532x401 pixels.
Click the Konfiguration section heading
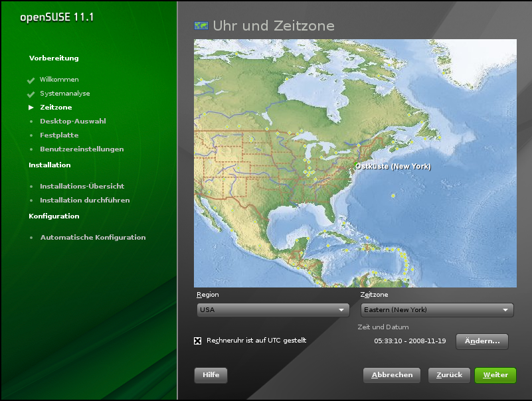click(54, 216)
